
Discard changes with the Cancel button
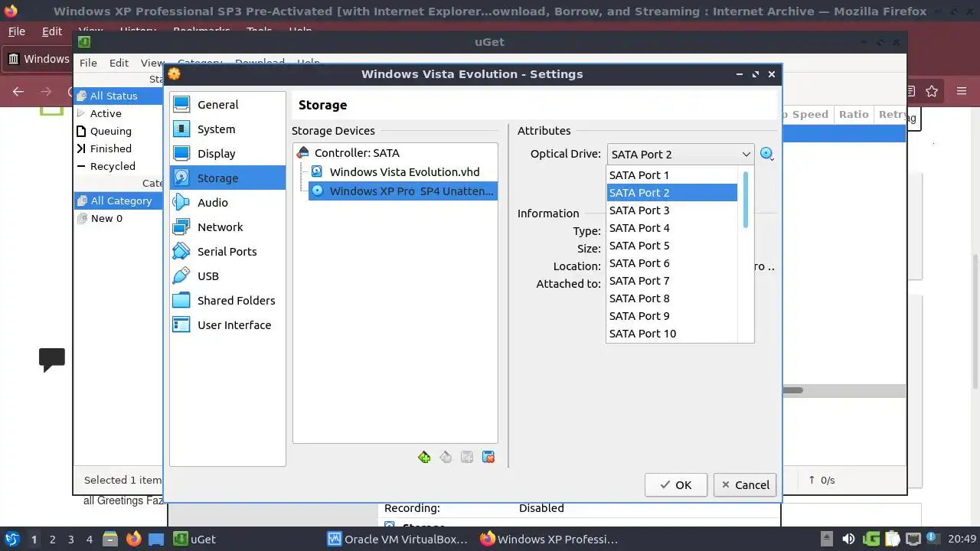745,485
